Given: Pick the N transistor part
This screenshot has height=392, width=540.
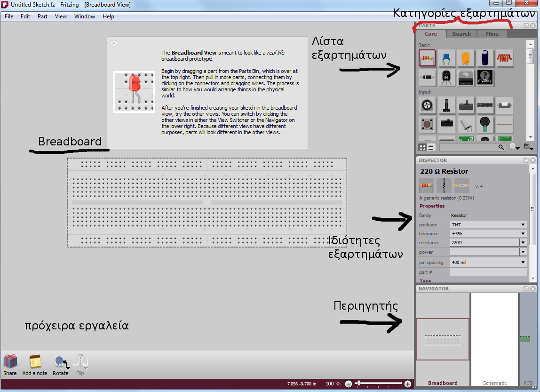Looking at the screenshot, I should (x=446, y=77).
